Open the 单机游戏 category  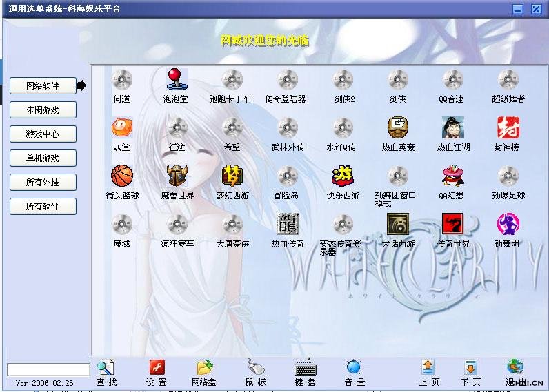pyautogui.click(x=43, y=158)
